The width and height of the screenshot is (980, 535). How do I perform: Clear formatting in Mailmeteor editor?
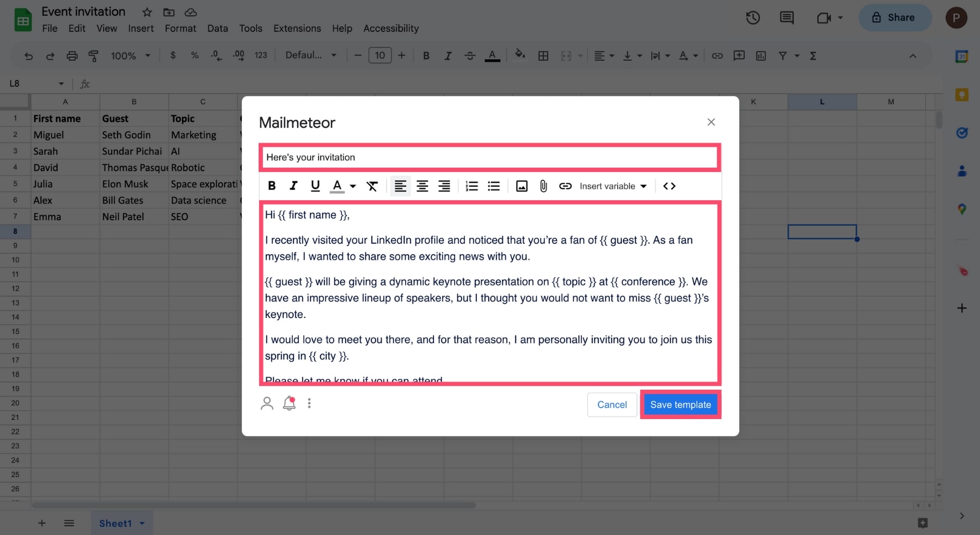pyautogui.click(x=372, y=186)
